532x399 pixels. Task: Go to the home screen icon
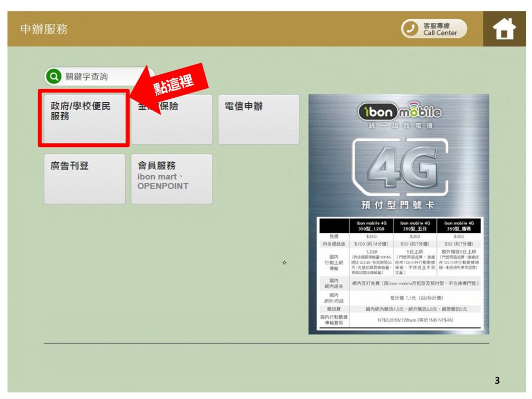click(503, 29)
